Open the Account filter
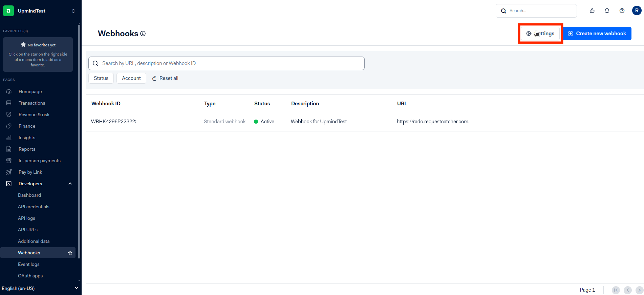Screen dimensions: 644x295 pyautogui.click(x=131, y=78)
